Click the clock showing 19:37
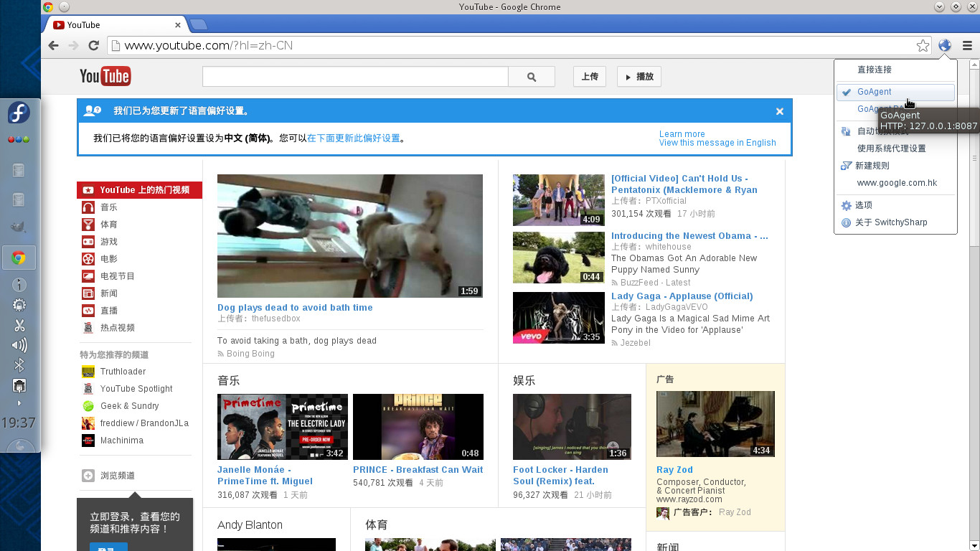Viewport: 980px width, 551px height. click(x=19, y=423)
